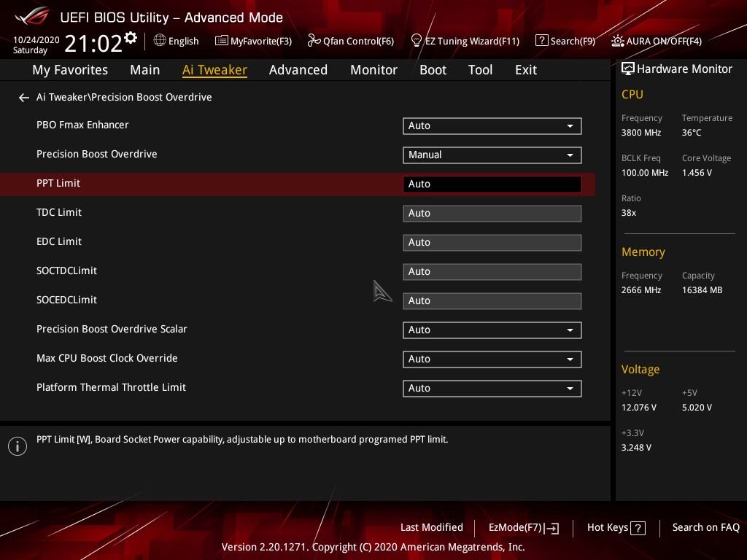Select the Precision Boost Overdrive Scalar label
747x560 pixels.
(112, 329)
